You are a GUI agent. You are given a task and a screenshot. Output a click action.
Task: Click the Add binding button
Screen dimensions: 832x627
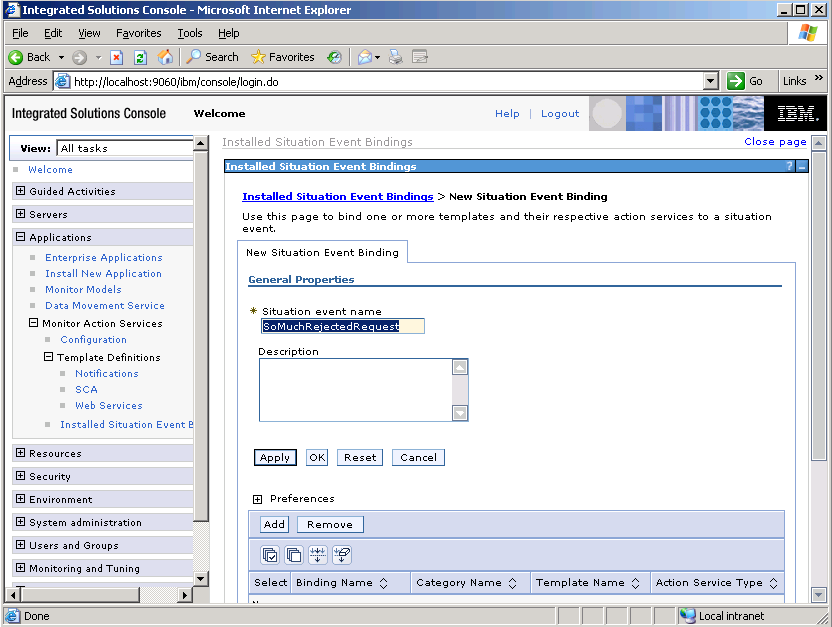click(x=274, y=525)
